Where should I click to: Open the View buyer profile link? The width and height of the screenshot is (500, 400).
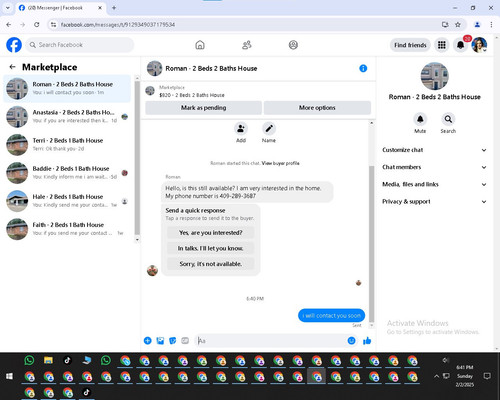click(x=280, y=163)
